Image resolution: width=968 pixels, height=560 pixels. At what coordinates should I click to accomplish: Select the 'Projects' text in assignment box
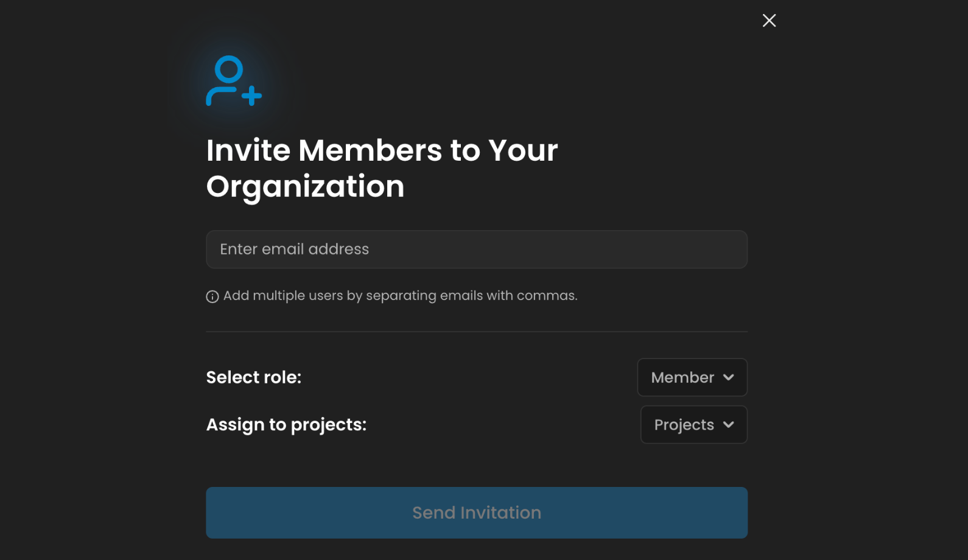684,425
